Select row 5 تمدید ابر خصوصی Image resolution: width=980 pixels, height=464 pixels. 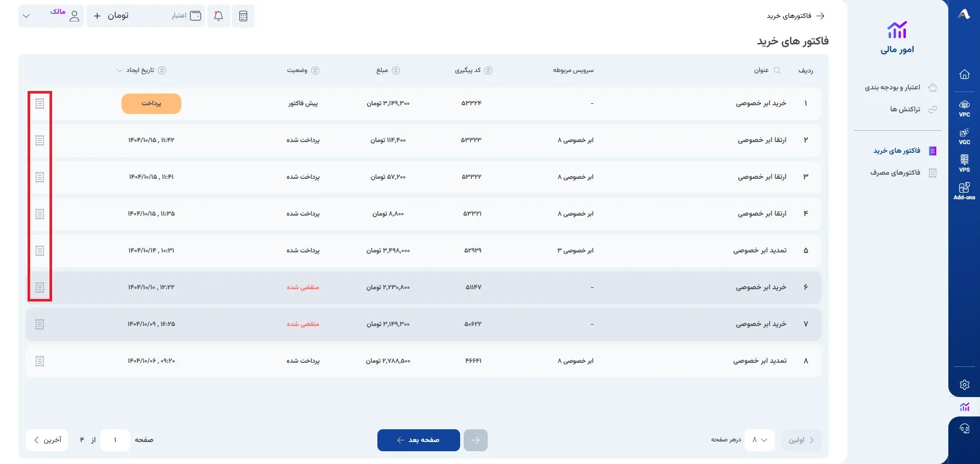click(x=423, y=250)
